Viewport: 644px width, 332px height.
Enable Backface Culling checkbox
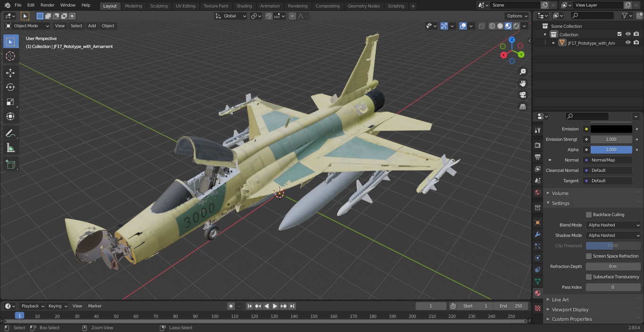(x=589, y=215)
